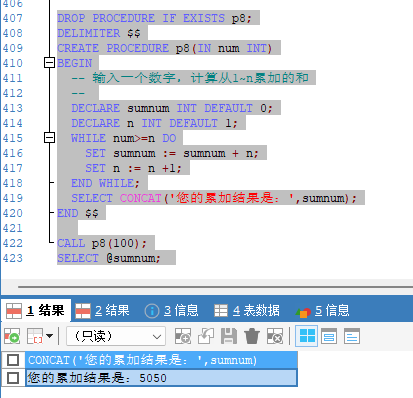
Task: Click the BEGIN keyword on line 410
Action: coord(75,63)
